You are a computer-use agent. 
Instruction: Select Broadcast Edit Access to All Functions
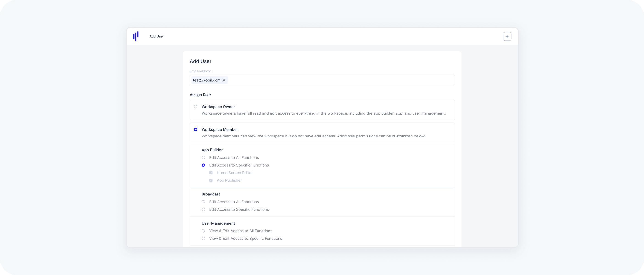[203, 202]
